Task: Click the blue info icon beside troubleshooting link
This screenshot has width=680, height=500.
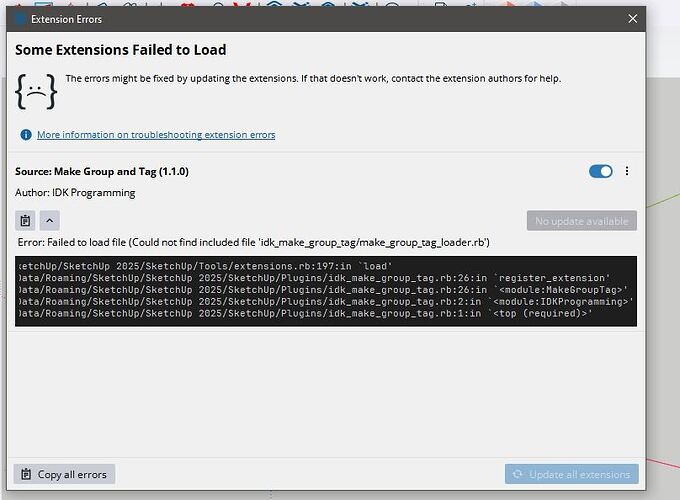Action: pos(26,135)
